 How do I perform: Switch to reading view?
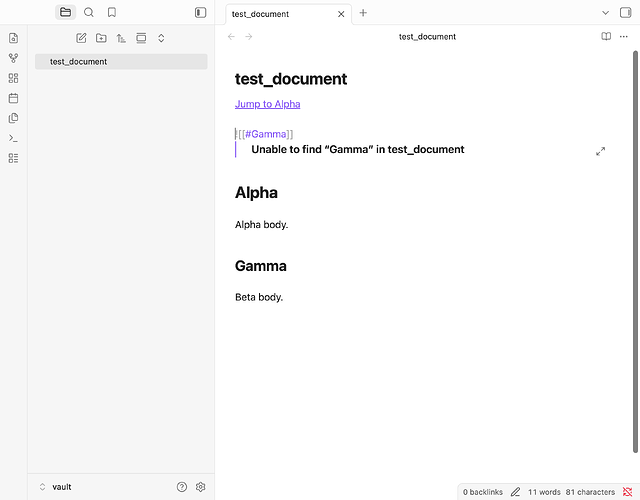point(606,37)
